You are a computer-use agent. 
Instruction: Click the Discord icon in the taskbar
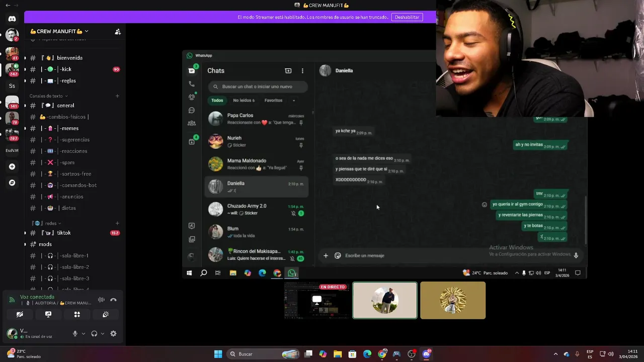pos(427,354)
